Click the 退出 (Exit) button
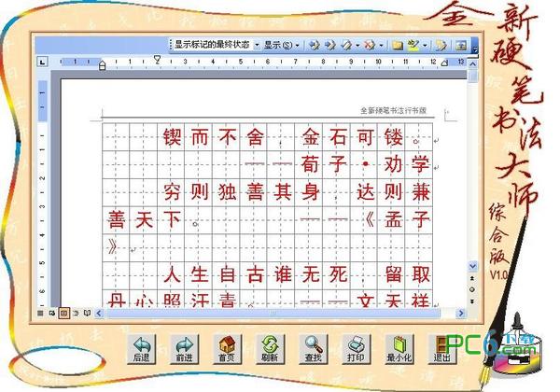This screenshot has width=560, height=392. pos(442,349)
